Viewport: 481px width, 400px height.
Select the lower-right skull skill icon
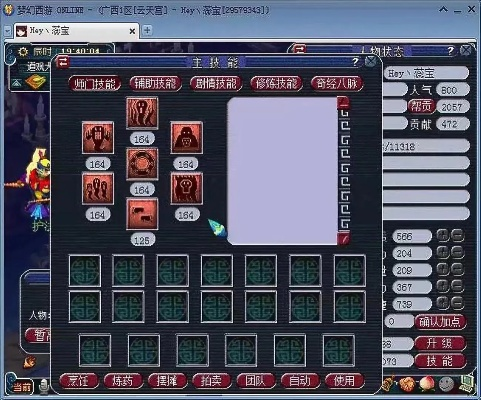(186, 188)
